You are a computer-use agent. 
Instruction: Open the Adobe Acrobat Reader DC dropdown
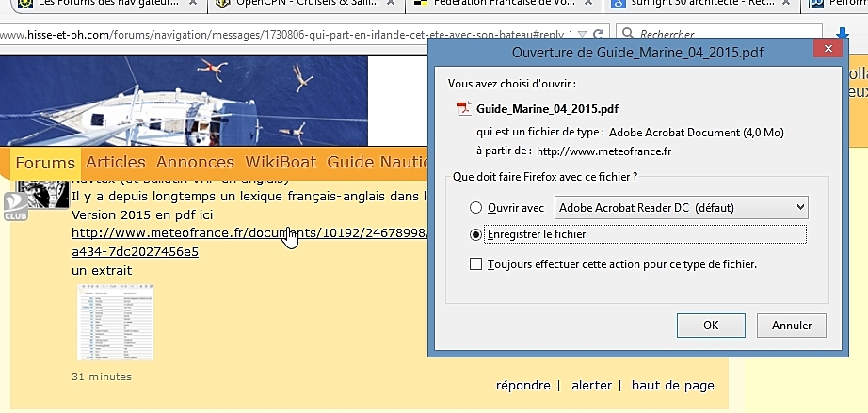(x=681, y=207)
